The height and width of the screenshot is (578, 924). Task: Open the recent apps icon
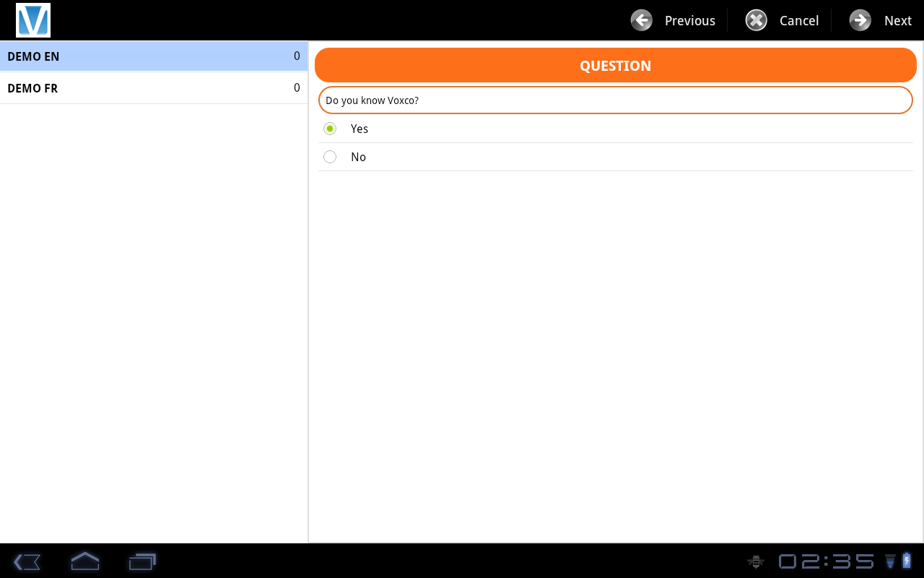coord(142,561)
